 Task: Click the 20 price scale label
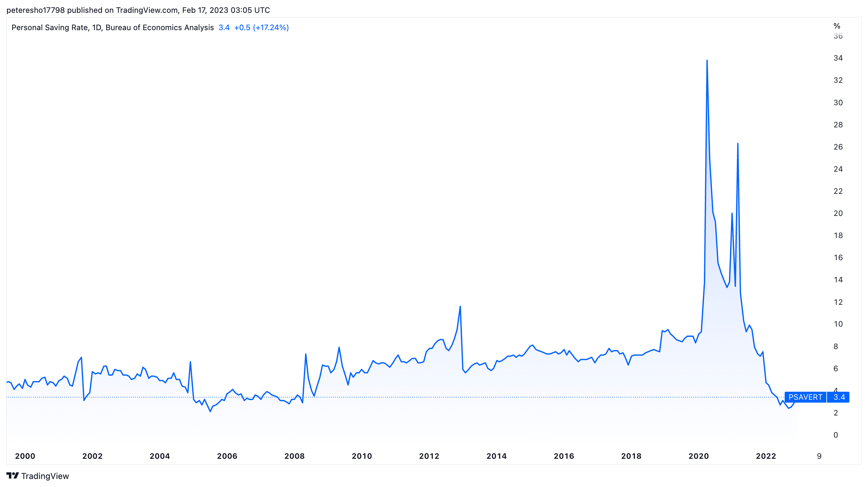838,213
